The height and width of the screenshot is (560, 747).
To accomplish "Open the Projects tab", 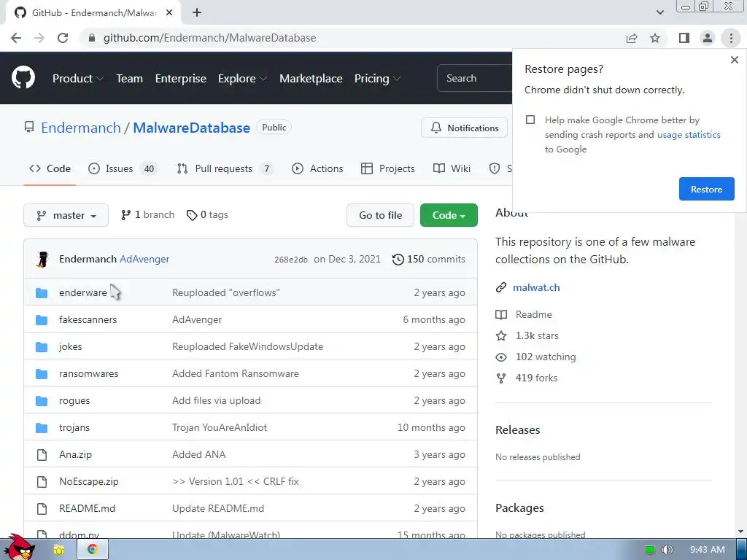I will tap(388, 168).
